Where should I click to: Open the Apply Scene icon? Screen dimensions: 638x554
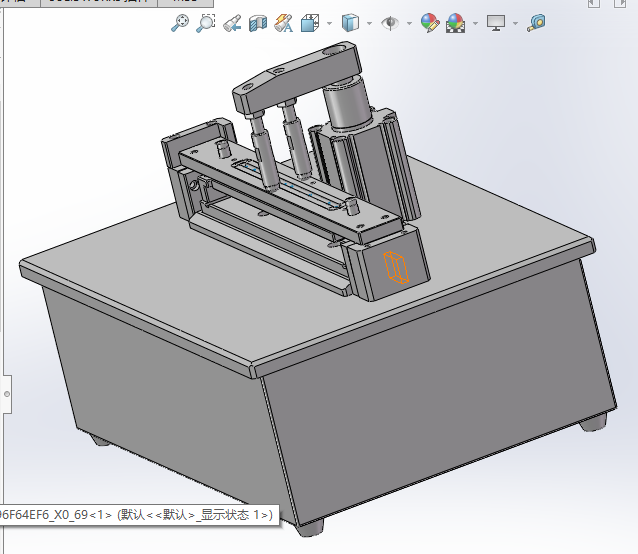455,22
